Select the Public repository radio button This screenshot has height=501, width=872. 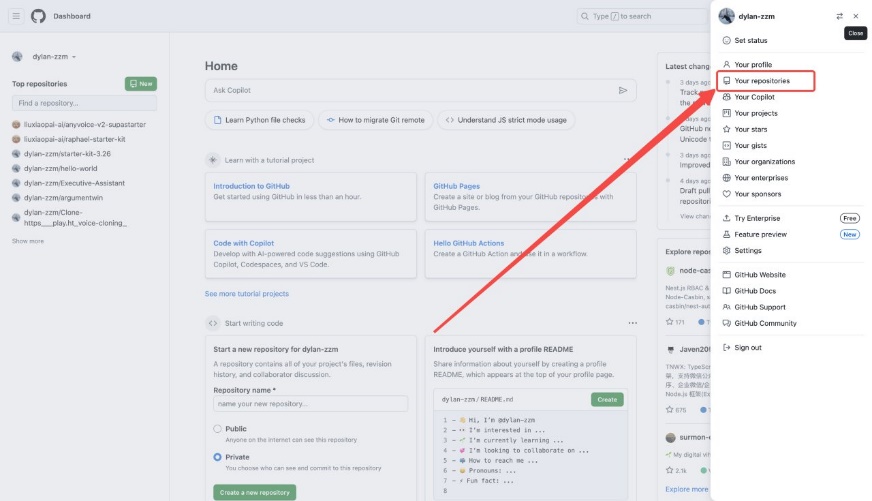(x=218, y=429)
